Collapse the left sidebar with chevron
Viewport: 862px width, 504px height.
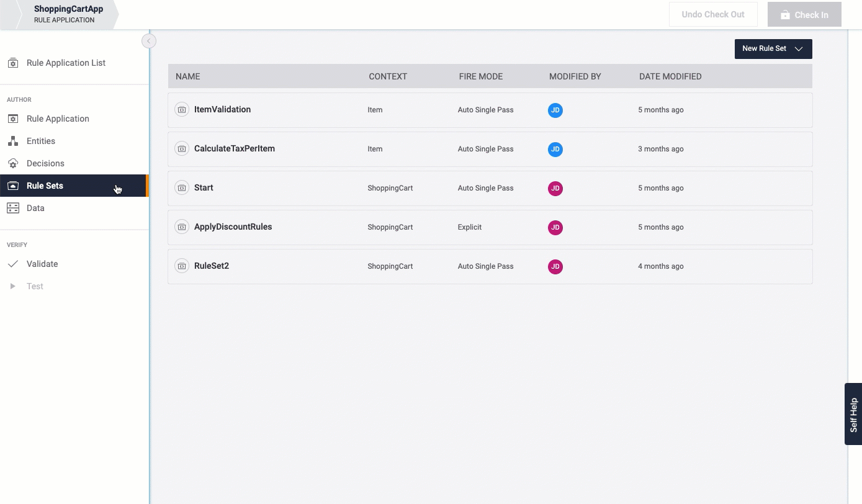pos(148,41)
